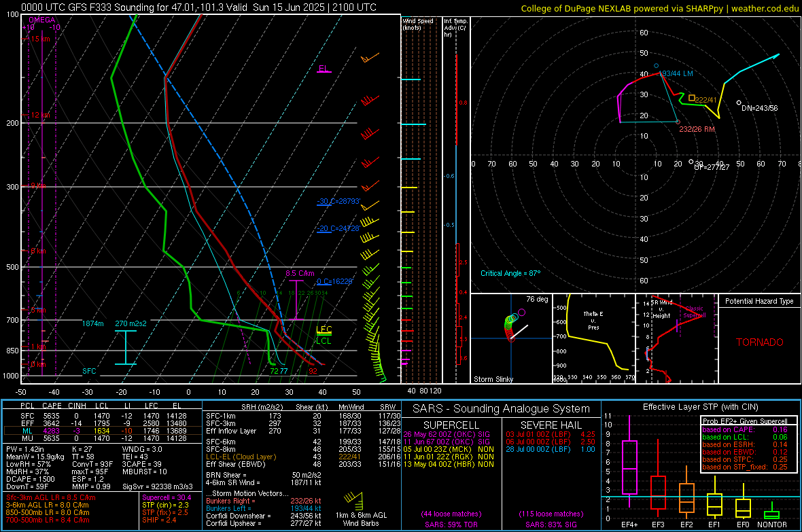This screenshot has width=802, height=532.
Task: Click the 193/44 LM label on hodograph
Action: pos(676,73)
